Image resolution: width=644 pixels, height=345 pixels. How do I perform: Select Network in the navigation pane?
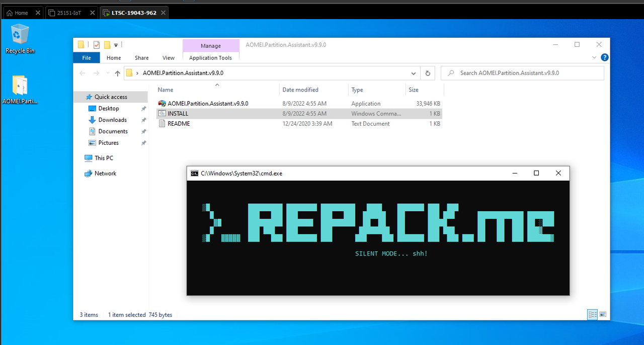click(105, 174)
